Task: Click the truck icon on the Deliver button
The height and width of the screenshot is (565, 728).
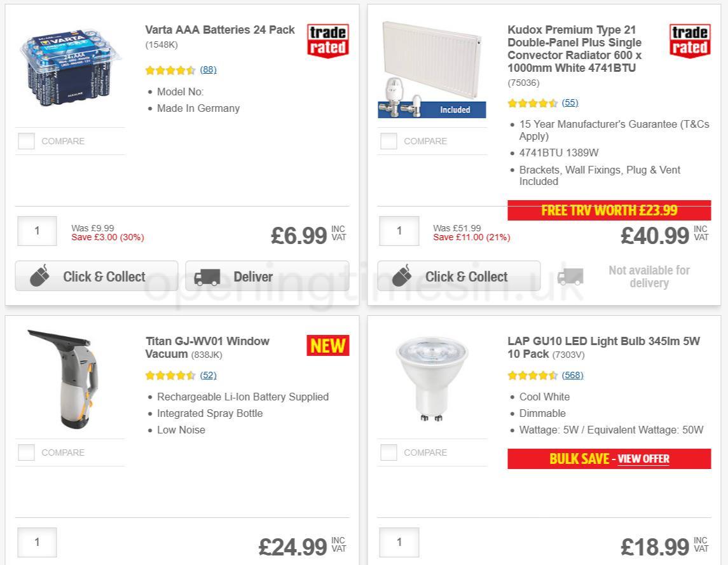Action: pos(207,276)
